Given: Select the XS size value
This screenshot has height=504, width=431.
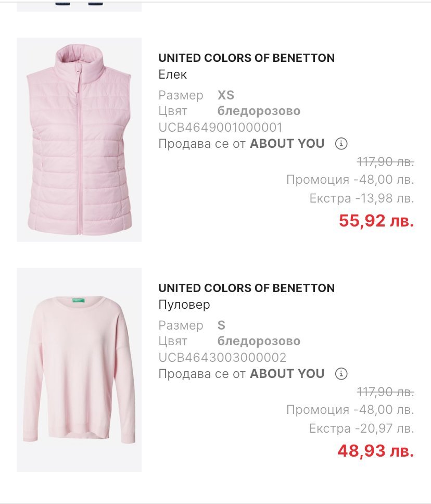Looking at the screenshot, I should click(226, 95).
